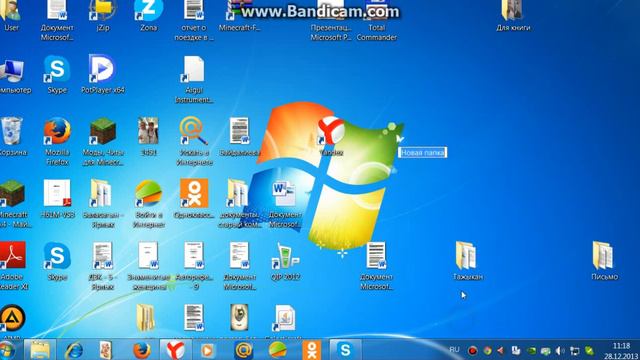Viewport: 640px width, 360px height.
Task: Select the Балапан - Ярлык folder shortcut
Action: pos(102,203)
